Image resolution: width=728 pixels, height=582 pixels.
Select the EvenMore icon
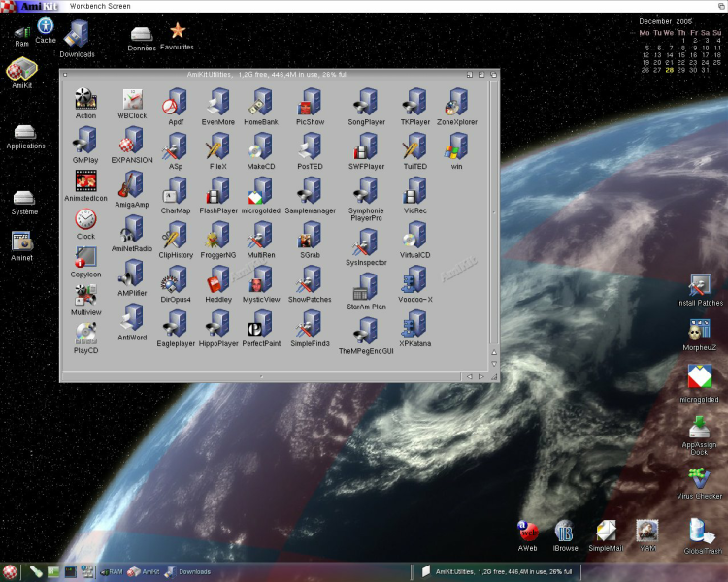(218, 102)
